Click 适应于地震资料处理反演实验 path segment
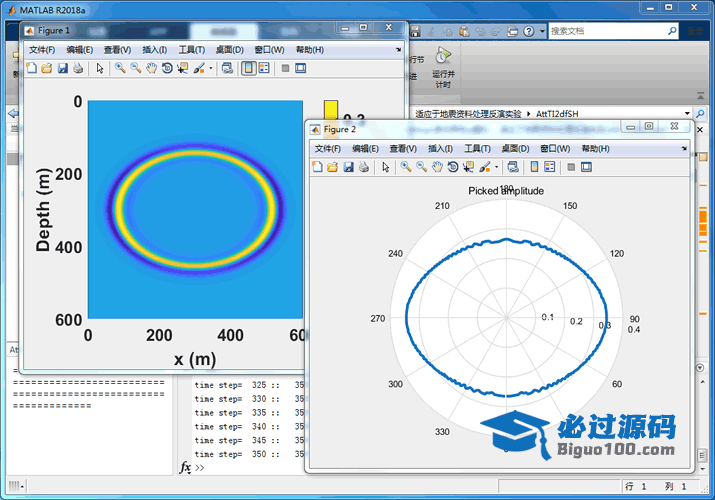The image size is (715, 500). click(x=468, y=113)
